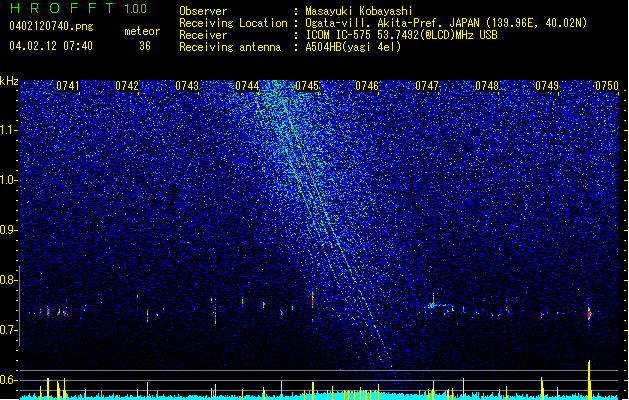This screenshot has width=629, height=400.
Task: Click the Observer label
Action: 203,11
